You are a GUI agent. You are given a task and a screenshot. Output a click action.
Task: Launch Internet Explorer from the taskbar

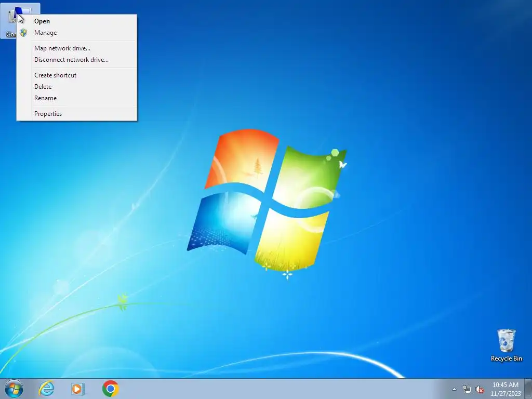46,389
